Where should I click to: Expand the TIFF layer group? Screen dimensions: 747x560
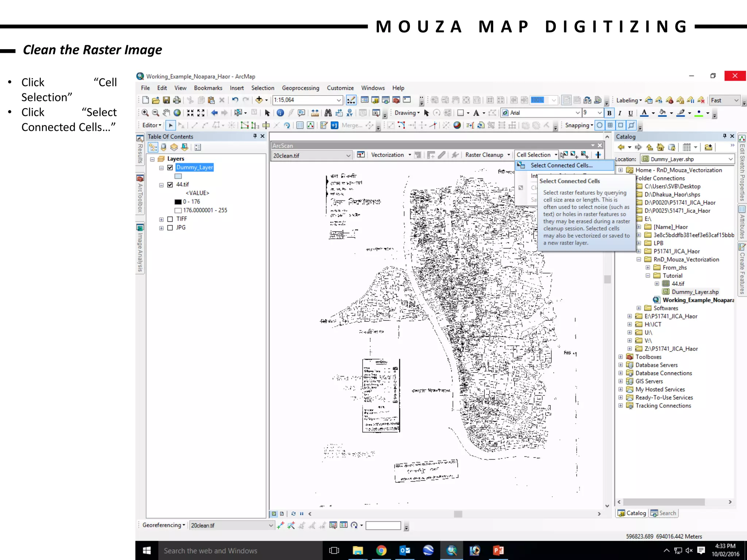point(161,219)
